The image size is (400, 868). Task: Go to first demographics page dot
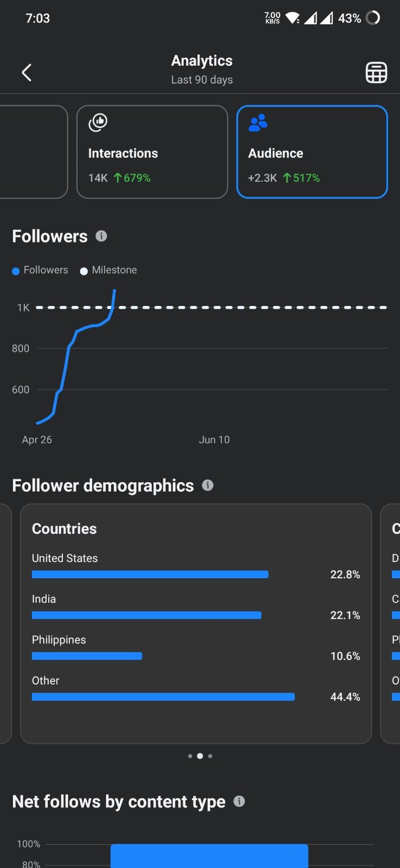pos(190,756)
